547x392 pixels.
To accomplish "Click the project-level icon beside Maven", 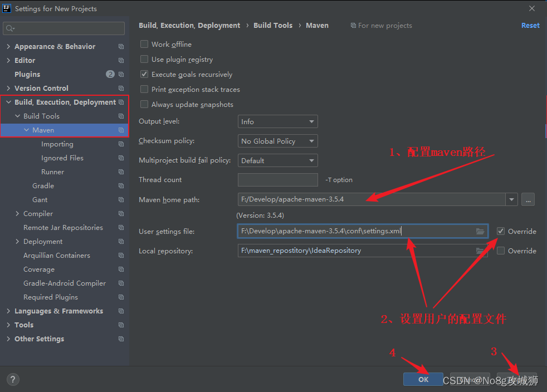I will point(121,130).
